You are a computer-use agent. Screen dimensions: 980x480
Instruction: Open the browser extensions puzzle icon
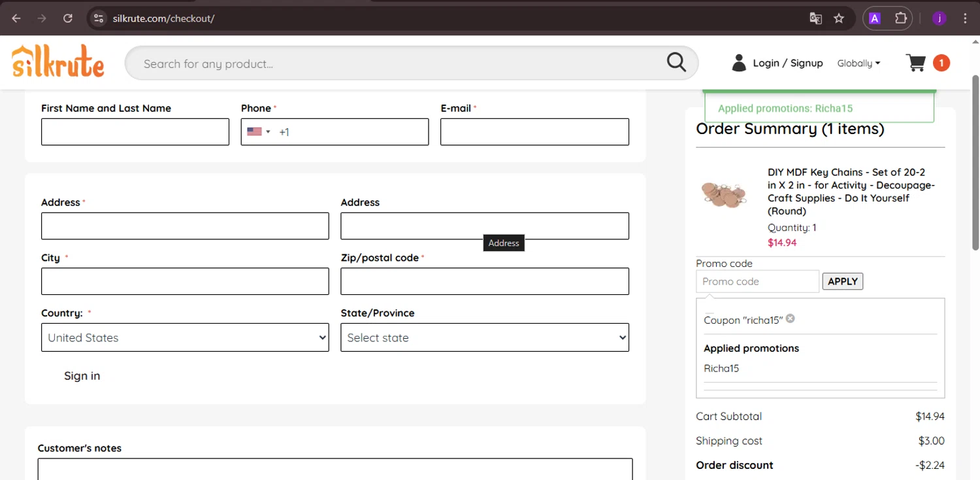901,18
